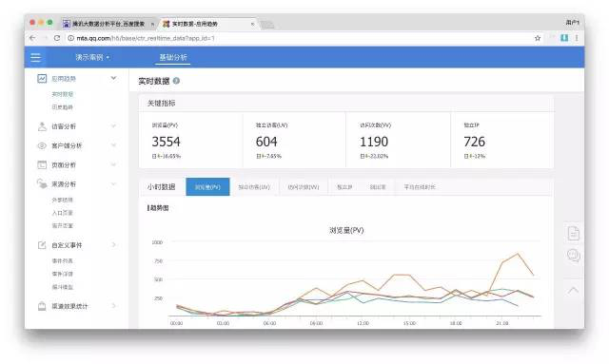
Task: Open the 演示案例 dropdown in the header
Action: coord(92,57)
